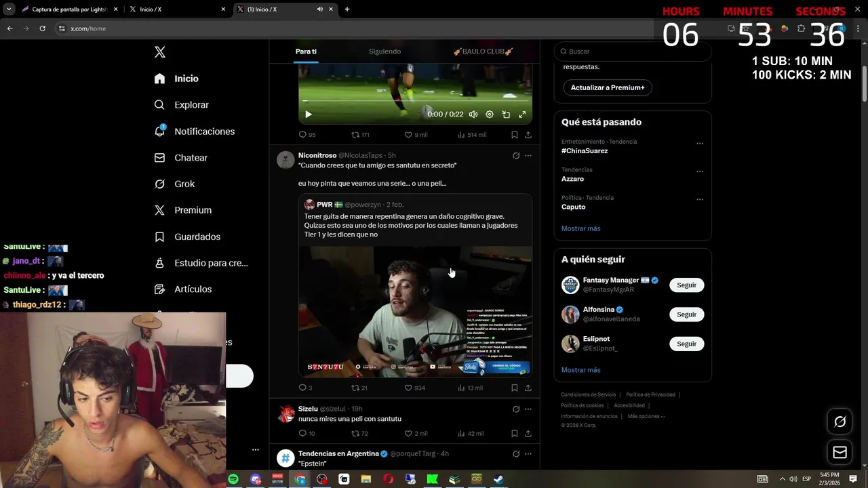
Task: Like Niconitroso post with 934 likes
Action: coord(414,388)
